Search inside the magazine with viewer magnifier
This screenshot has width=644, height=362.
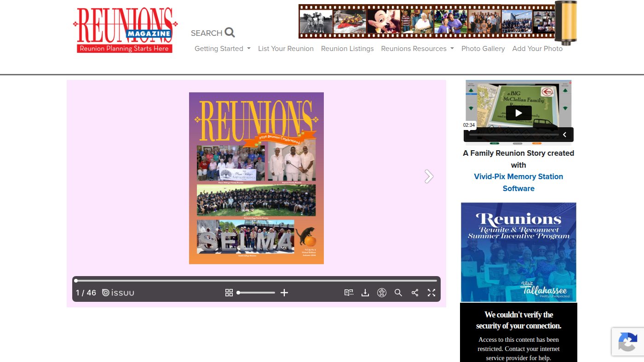[x=398, y=293]
